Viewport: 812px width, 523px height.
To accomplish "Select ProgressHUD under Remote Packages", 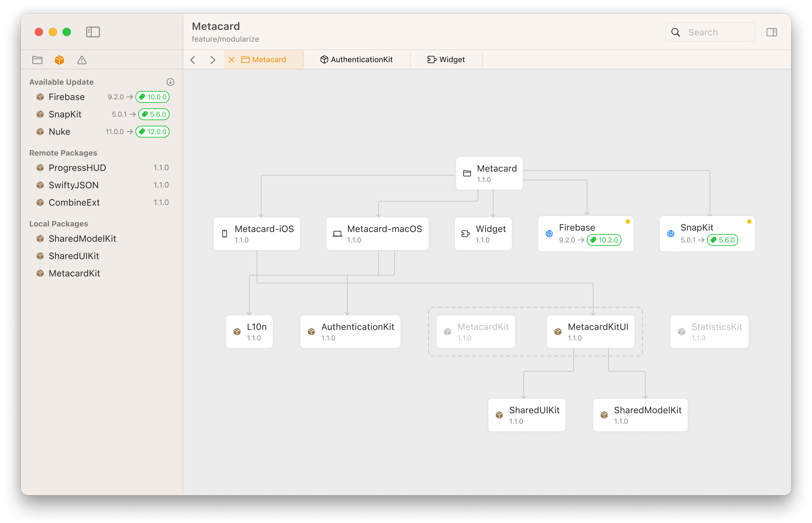I will point(77,167).
